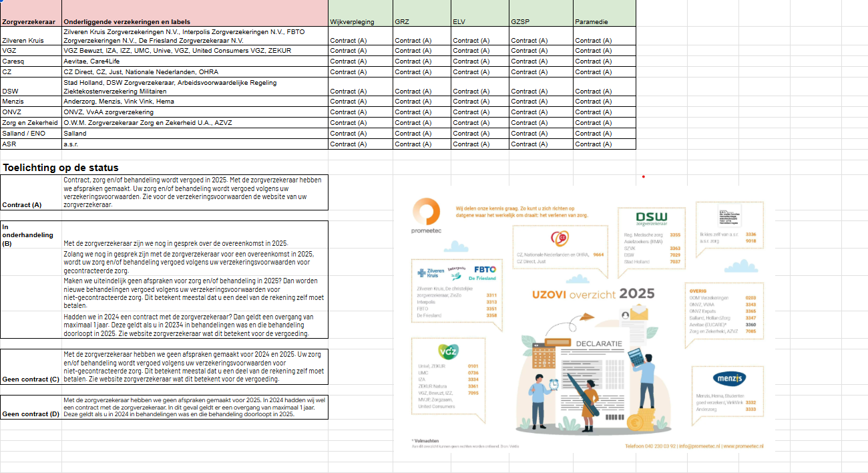
Task: Click the red CZ logo
Action: (x=559, y=239)
